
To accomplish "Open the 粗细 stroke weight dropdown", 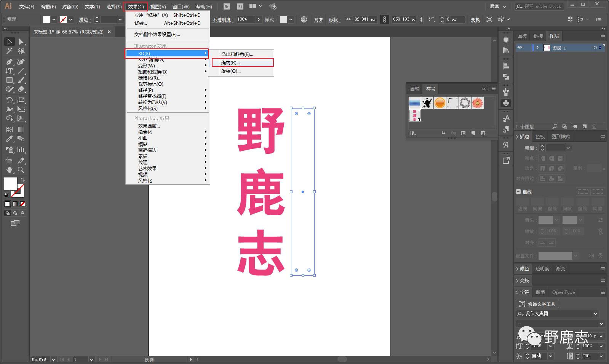I will click(568, 148).
